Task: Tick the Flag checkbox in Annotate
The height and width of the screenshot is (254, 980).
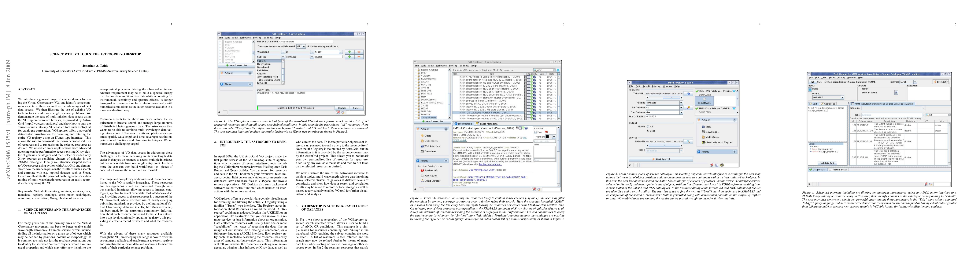Action: coord(536,132)
